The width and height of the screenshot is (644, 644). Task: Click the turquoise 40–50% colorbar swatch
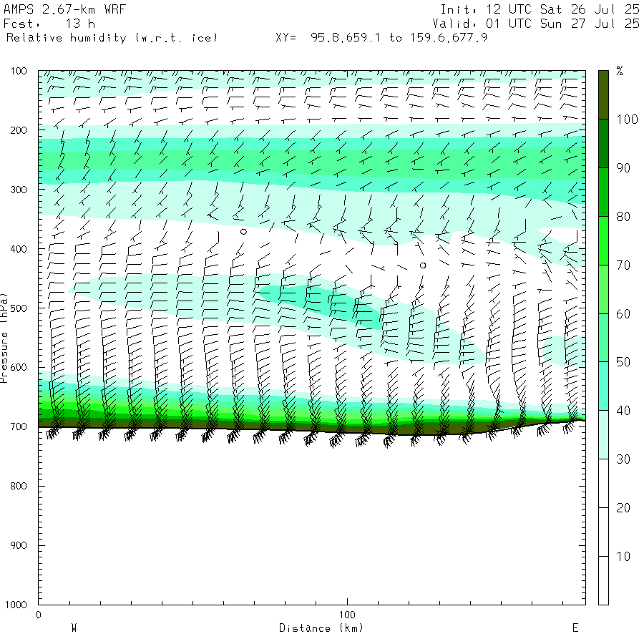603,386
